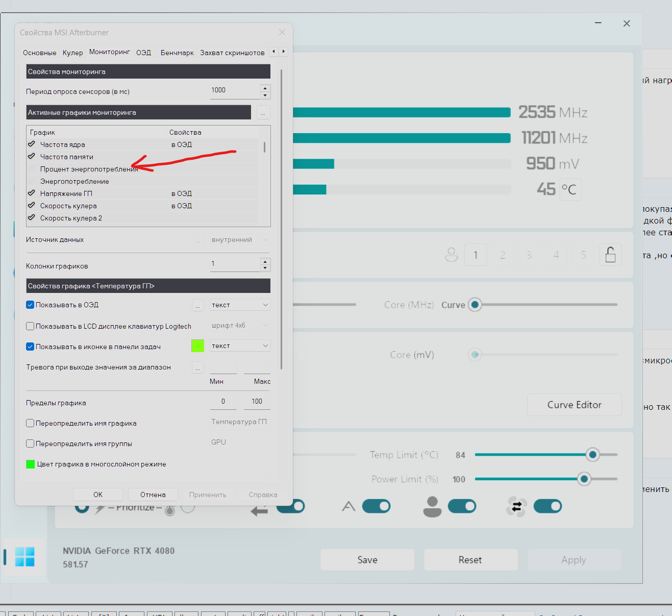
Task: Click the thermometer icon next to Prioritize
Action: pyautogui.click(x=170, y=509)
